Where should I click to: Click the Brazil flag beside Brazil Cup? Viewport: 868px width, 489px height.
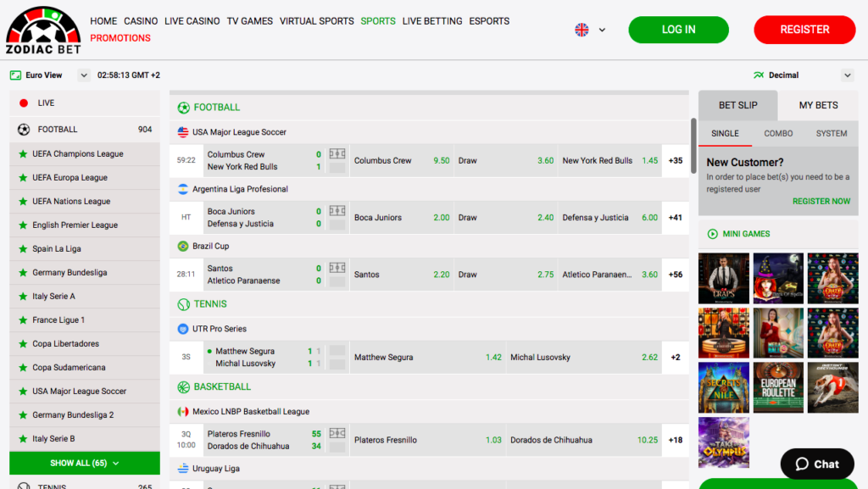coord(183,246)
